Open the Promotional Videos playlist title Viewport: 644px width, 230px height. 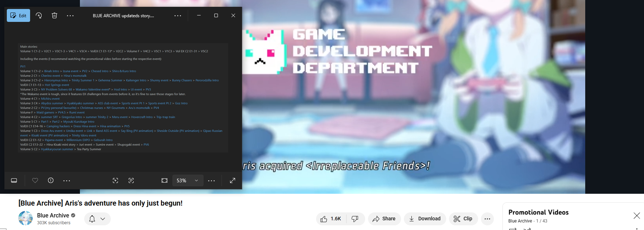[538, 212]
